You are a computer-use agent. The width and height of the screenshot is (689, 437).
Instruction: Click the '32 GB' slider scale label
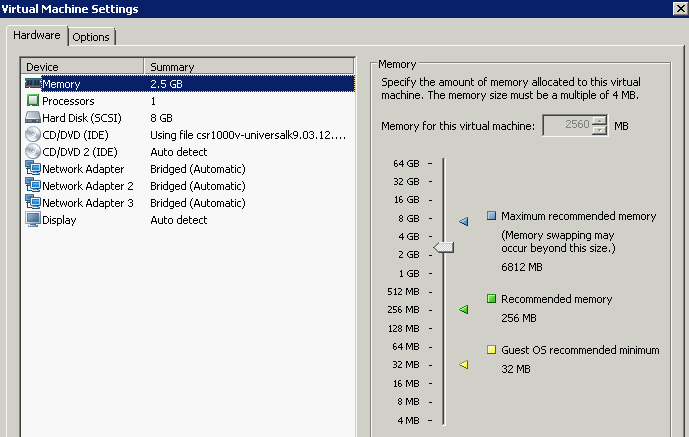click(x=406, y=181)
